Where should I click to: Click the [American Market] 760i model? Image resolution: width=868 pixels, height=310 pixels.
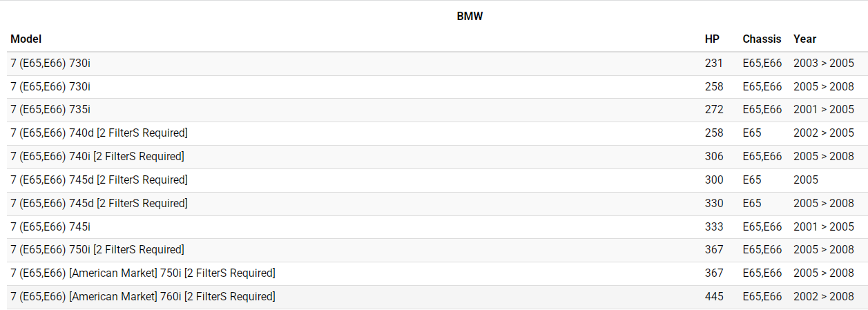click(142, 297)
